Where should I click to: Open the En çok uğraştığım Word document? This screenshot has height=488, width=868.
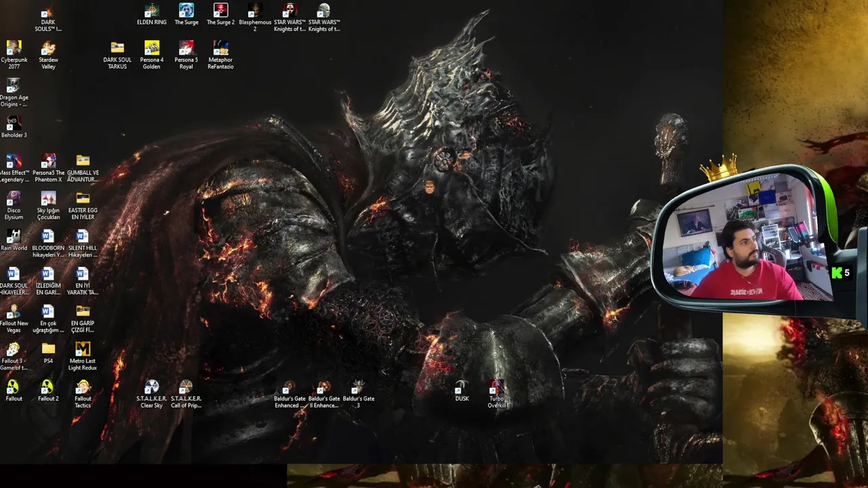48,319
